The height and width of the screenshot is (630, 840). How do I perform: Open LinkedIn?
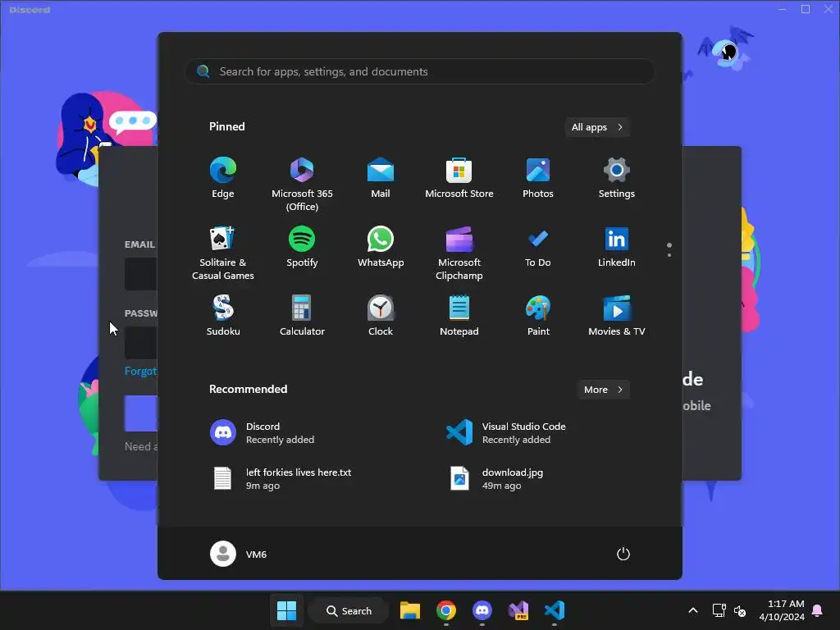click(x=617, y=247)
